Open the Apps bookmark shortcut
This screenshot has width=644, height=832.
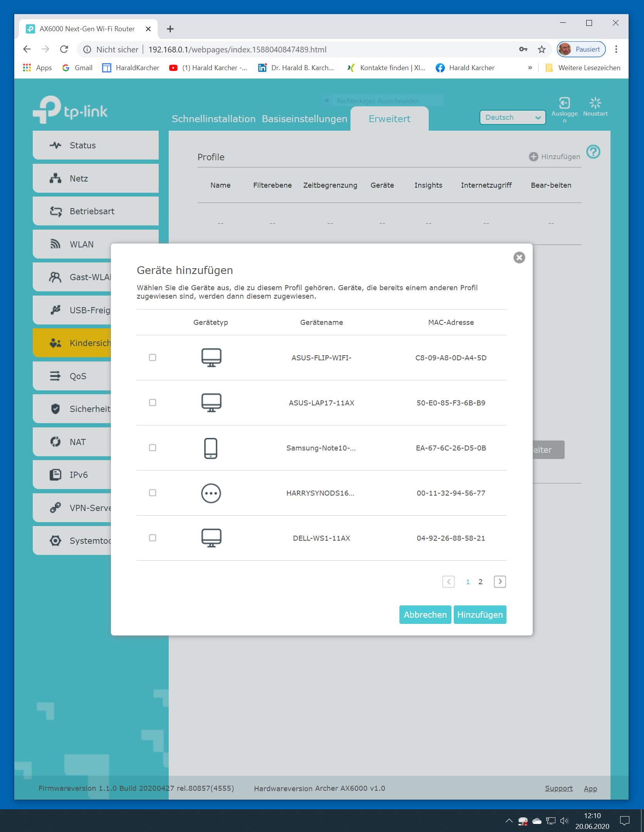tap(37, 68)
